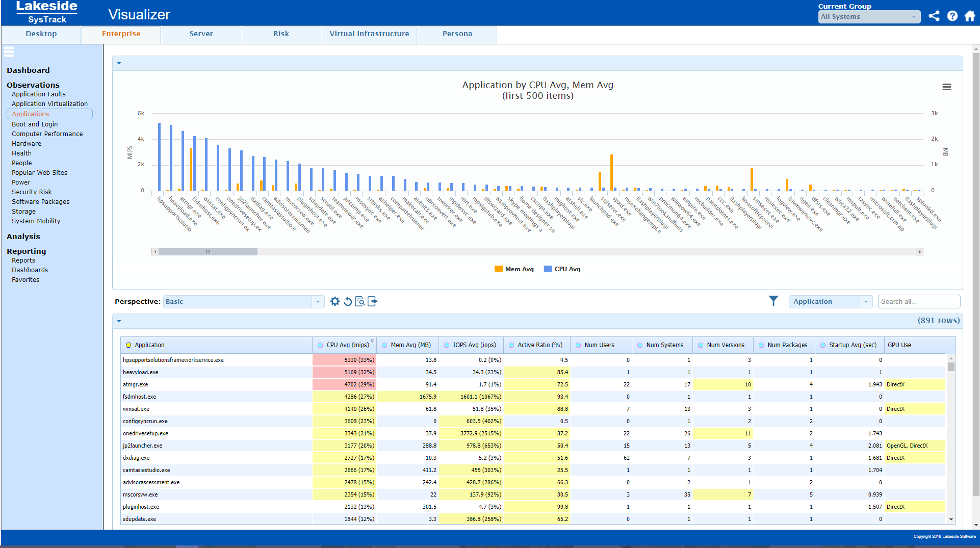Switch to the Desktop tab
This screenshot has width=980, height=548.
pyautogui.click(x=41, y=34)
